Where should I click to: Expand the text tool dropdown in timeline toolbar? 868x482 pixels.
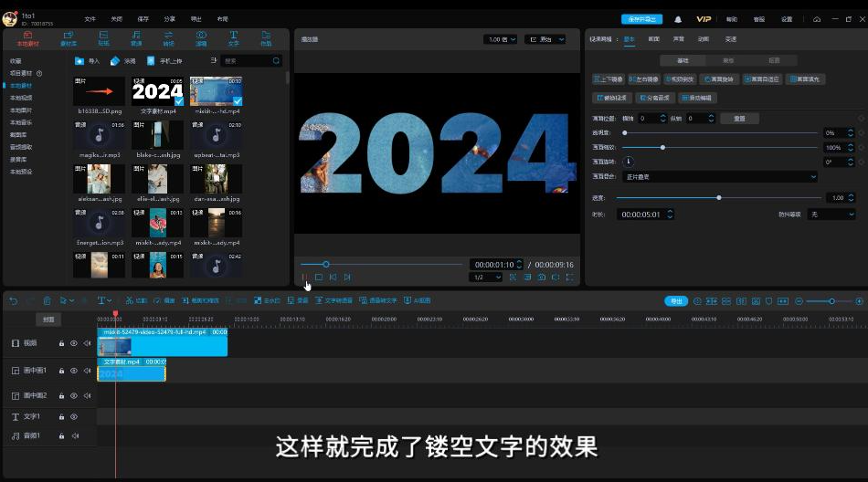(109, 300)
